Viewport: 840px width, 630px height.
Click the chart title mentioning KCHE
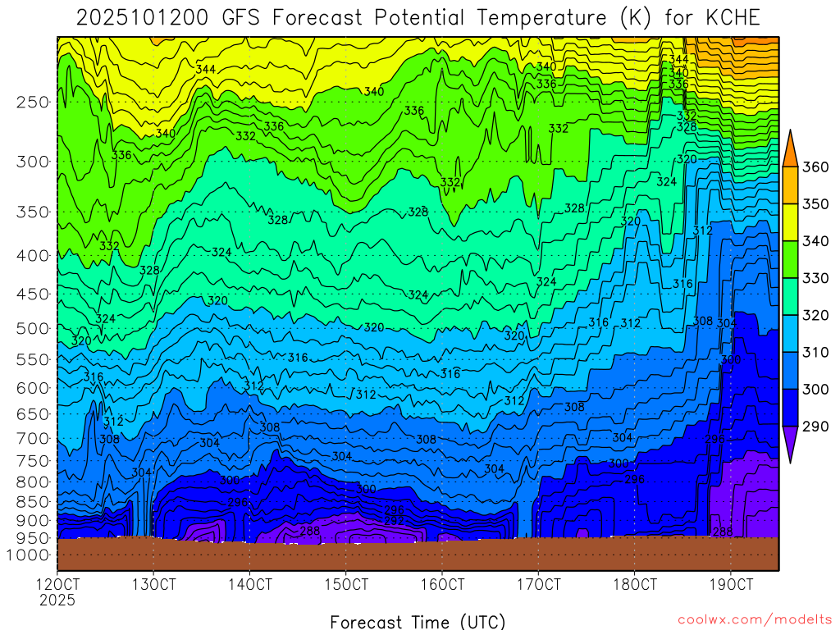418,18
